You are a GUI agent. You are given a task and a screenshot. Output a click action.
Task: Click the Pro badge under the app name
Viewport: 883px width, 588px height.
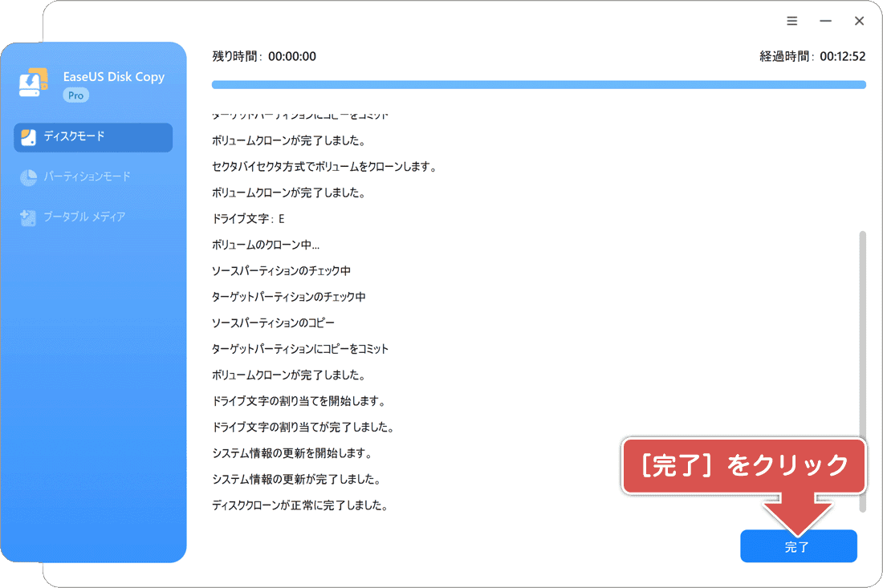(x=75, y=95)
